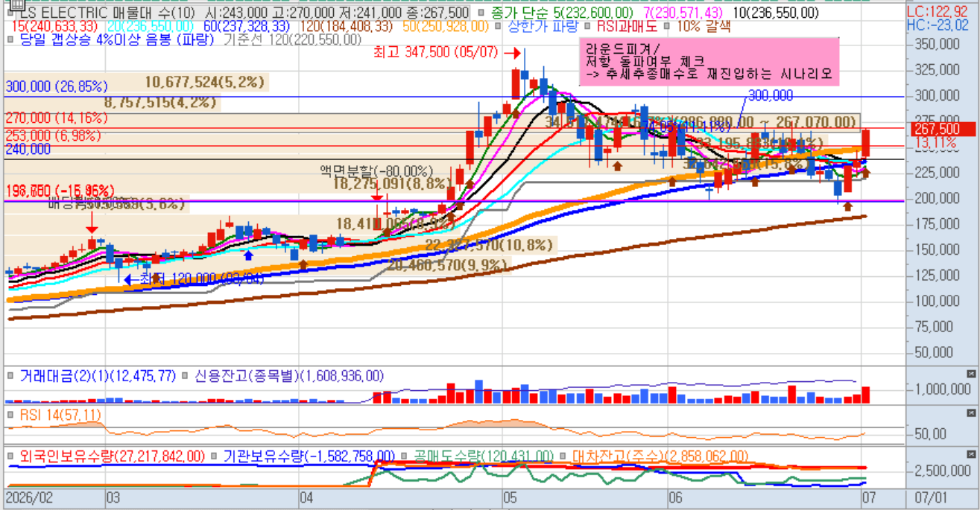Screen dimensions: 980x510
Task: Close the RSI 14 sub-panel
Action: pos(971,412)
